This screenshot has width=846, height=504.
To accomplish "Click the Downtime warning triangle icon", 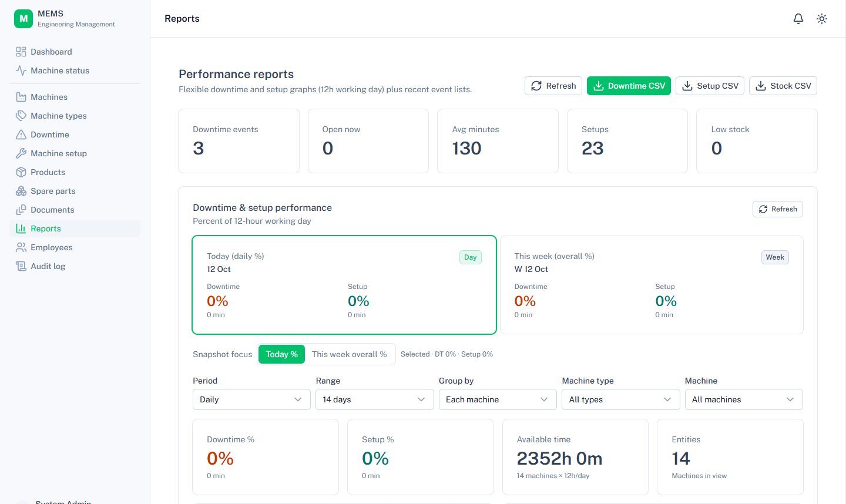I will tap(21, 135).
